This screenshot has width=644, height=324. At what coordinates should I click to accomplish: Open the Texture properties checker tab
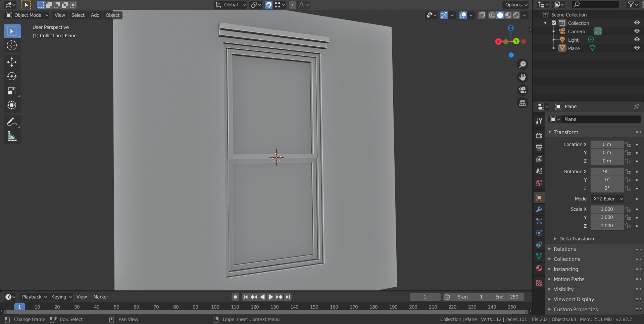pyautogui.click(x=539, y=283)
